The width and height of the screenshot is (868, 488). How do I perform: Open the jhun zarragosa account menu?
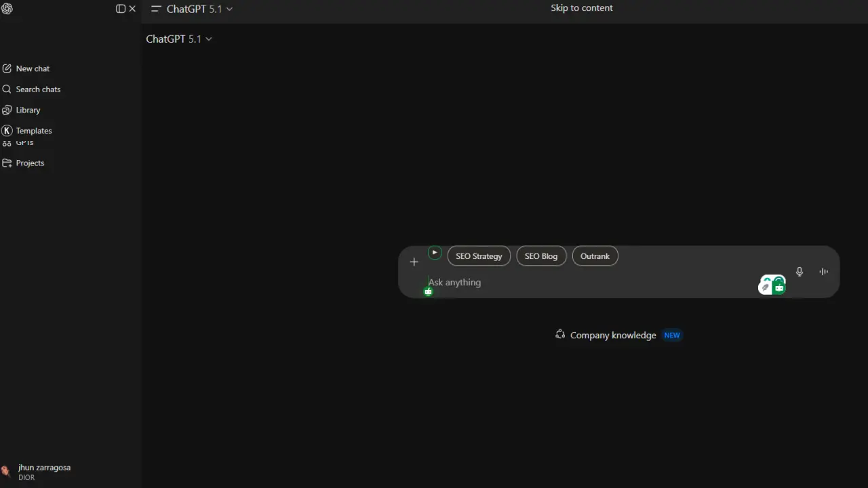[44, 468]
